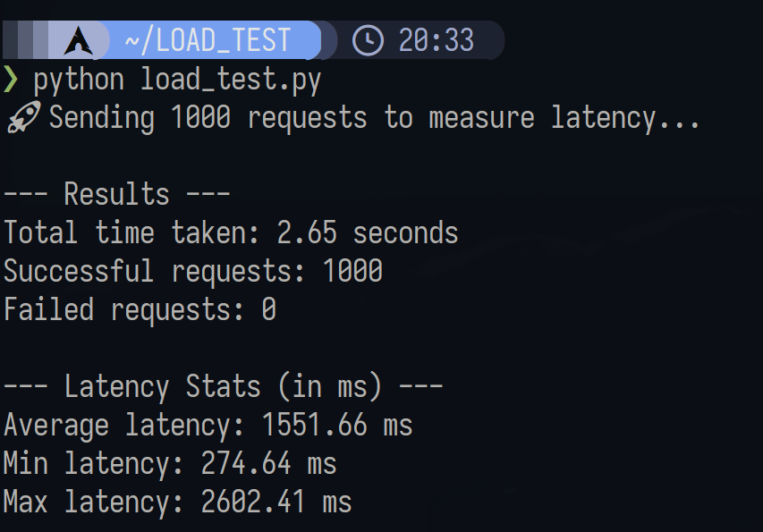The height and width of the screenshot is (532, 763).
Task: Click the green prompt chevron symbol
Action: pyautogui.click(x=11, y=80)
